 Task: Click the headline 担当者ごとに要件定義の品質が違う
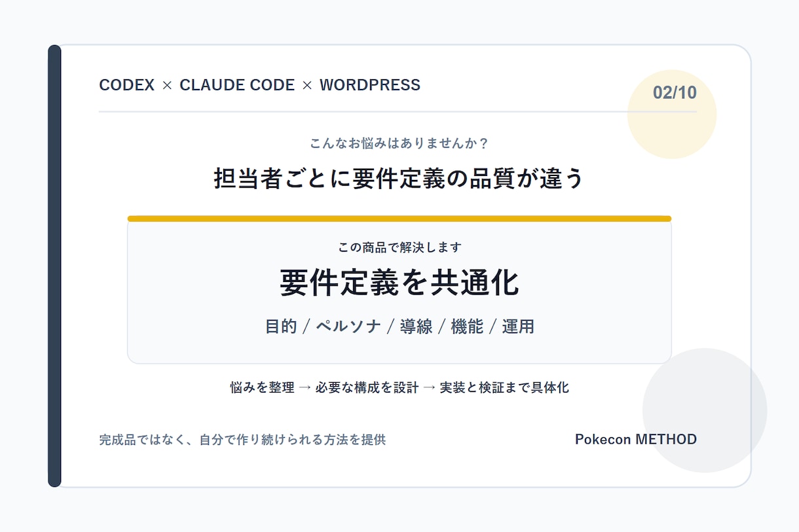click(x=399, y=178)
